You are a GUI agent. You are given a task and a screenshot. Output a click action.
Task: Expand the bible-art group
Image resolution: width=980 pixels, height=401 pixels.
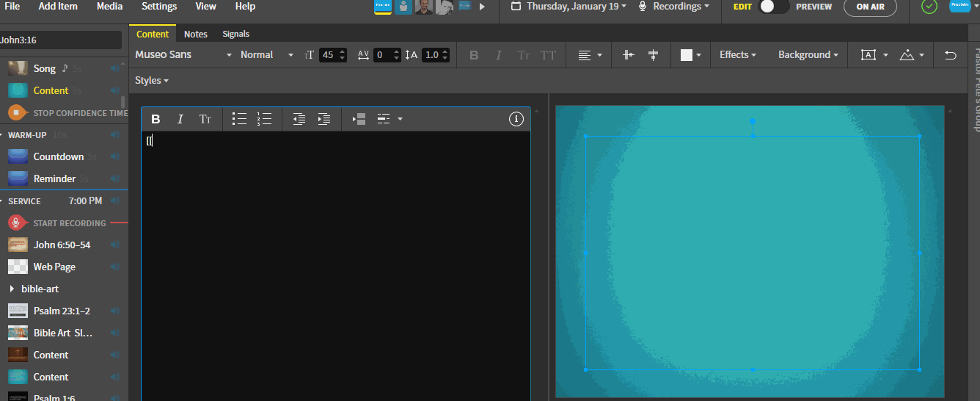12,289
